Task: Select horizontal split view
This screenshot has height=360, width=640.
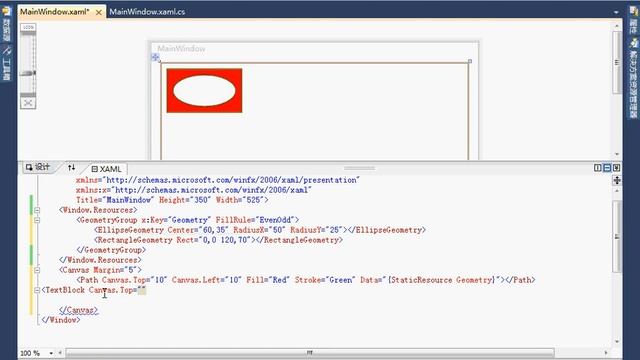Action: pyautogui.click(x=607, y=168)
